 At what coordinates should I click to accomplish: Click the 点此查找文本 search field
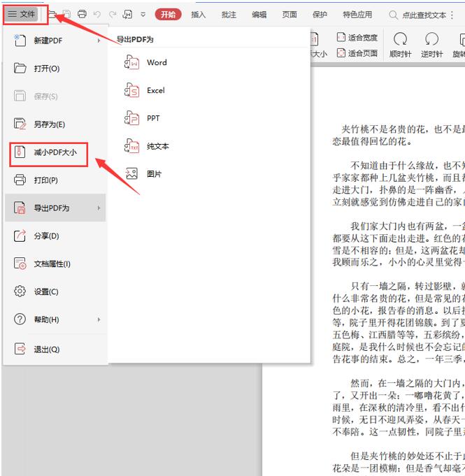[424, 15]
